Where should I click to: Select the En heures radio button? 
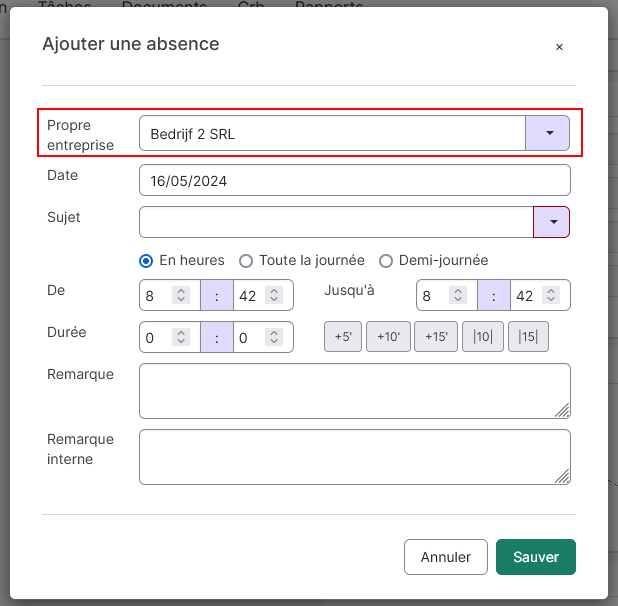click(x=146, y=261)
